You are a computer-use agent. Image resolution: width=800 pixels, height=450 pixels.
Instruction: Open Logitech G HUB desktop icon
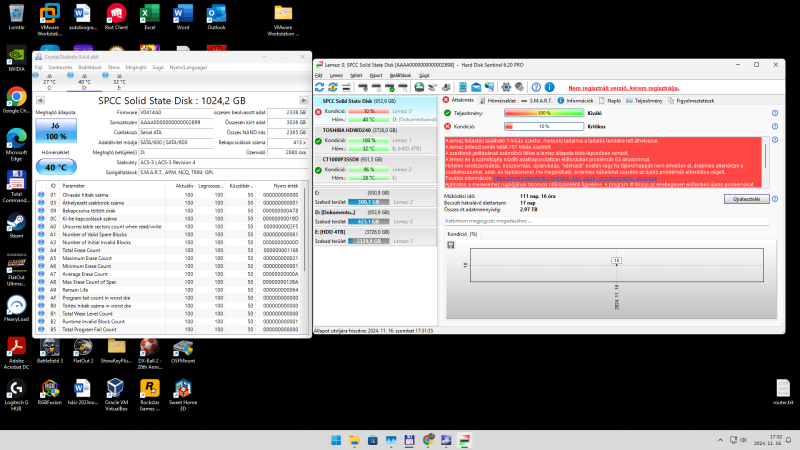tap(16, 395)
